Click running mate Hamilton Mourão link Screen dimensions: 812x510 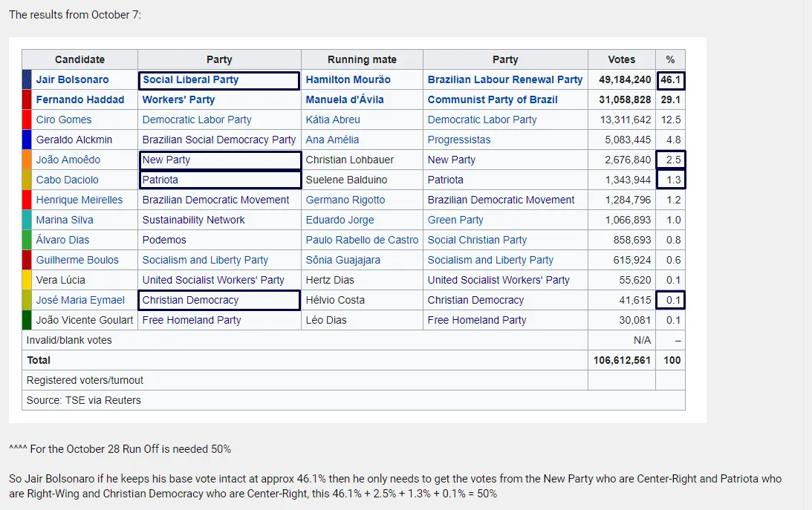(x=348, y=79)
